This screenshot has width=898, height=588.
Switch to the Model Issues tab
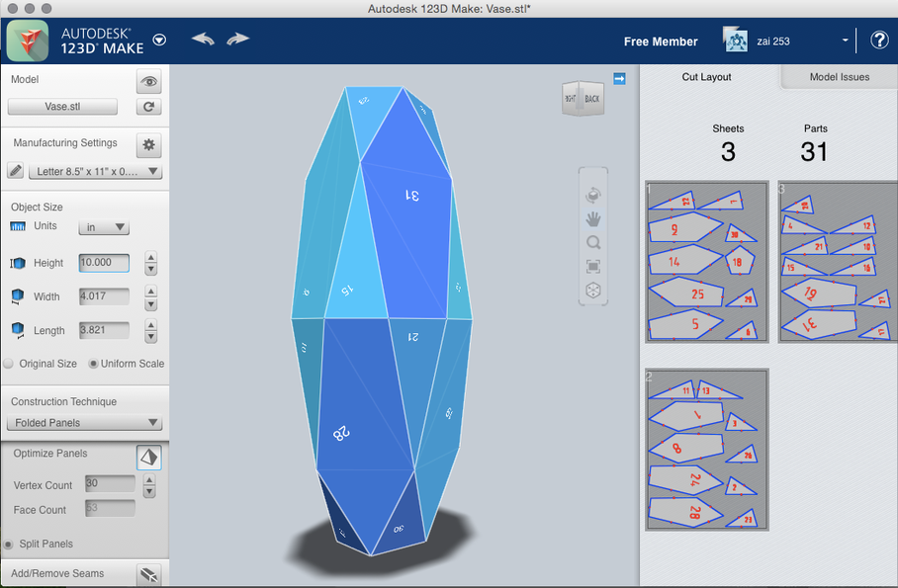(840, 77)
